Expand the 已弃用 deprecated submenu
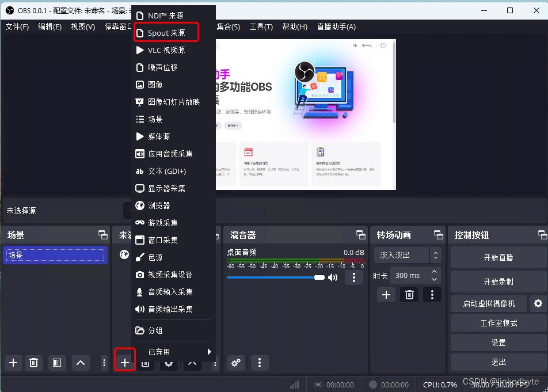The height and width of the screenshot is (392, 548). [173, 352]
